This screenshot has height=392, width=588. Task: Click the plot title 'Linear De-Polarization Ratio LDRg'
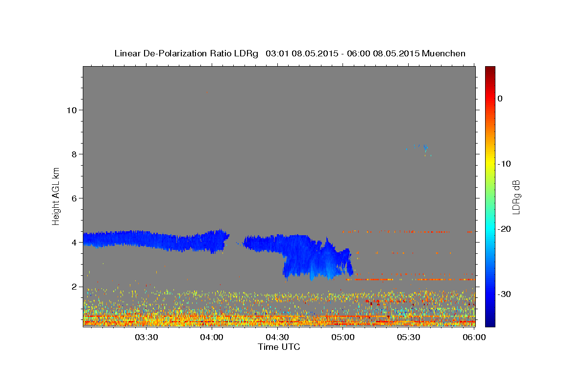[186, 53]
